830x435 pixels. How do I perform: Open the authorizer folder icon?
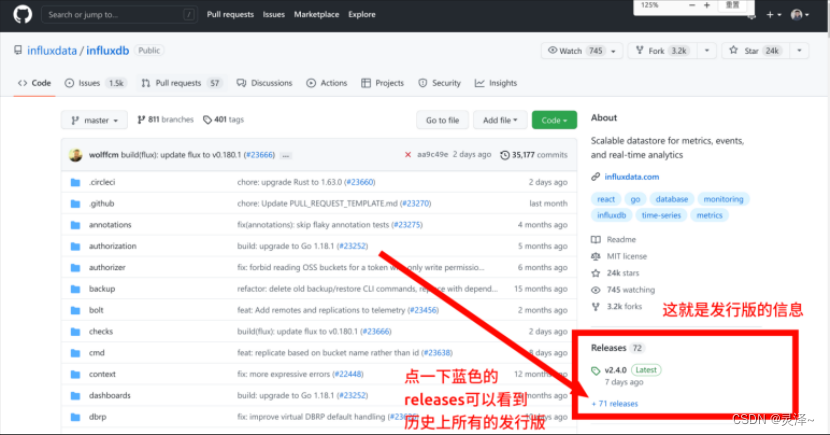(76, 268)
